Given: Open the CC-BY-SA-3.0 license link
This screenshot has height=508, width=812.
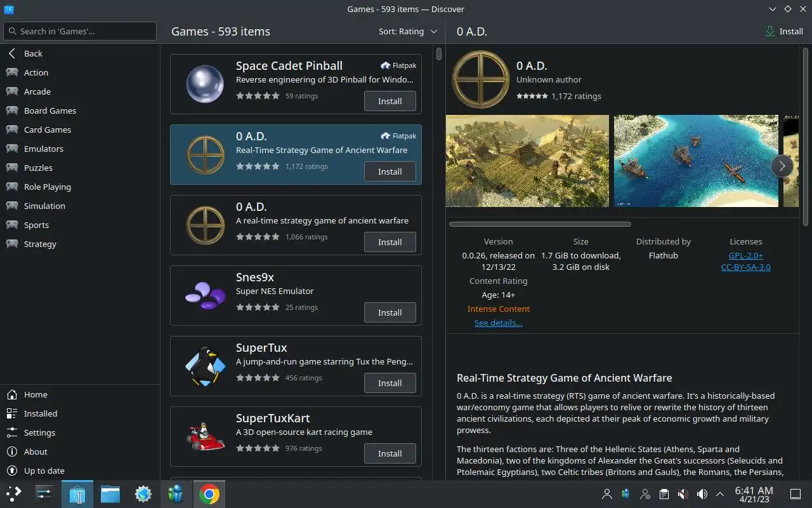Looking at the screenshot, I should coord(745,267).
